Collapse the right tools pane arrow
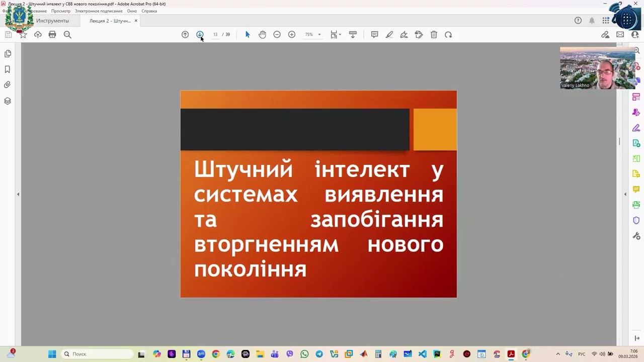644x362 pixels. click(x=625, y=194)
